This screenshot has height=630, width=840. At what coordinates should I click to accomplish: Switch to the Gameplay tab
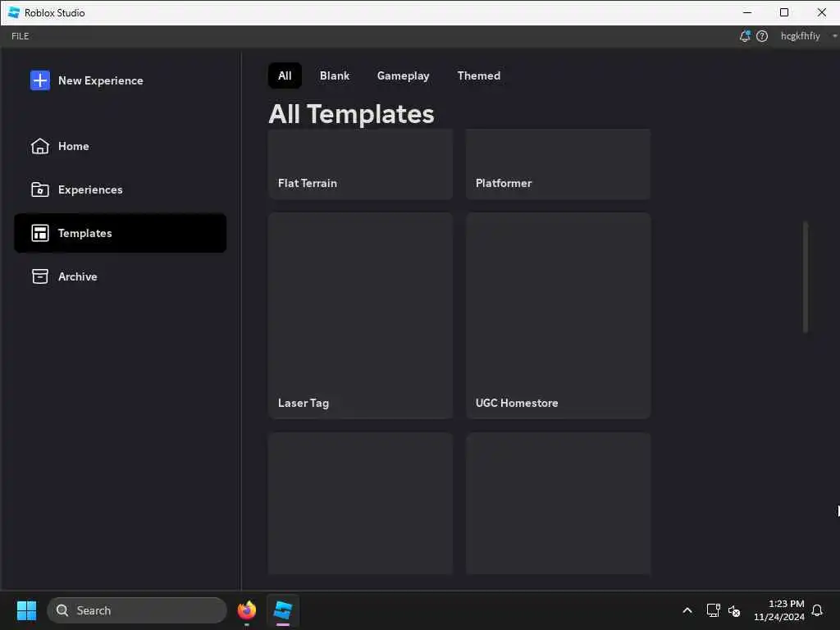coord(404,75)
